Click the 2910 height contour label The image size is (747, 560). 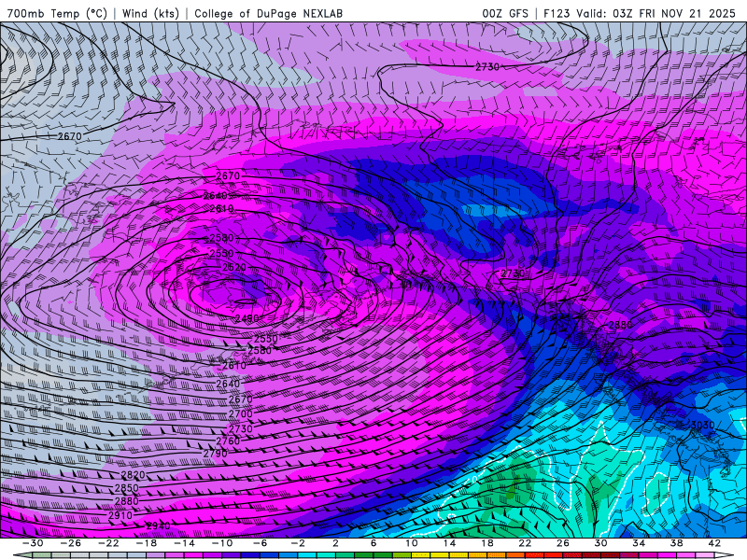[120, 515]
